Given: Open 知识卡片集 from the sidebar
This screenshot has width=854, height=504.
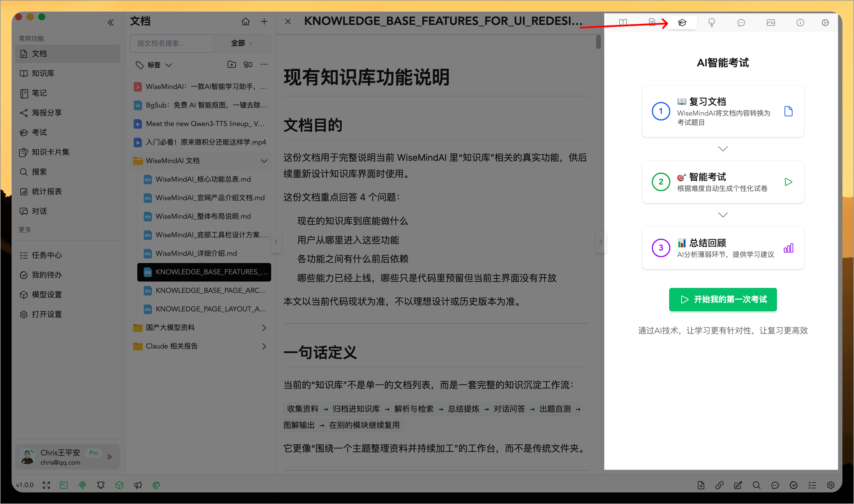Looking at the screenshot, I should 50,152.
